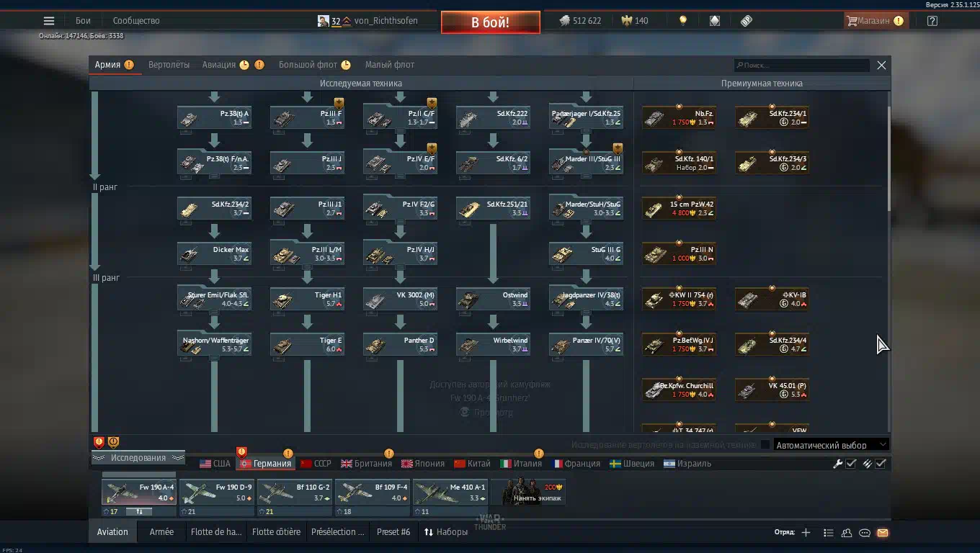Open the Автоматический выбор dropdown
Screen dimensions: 980x553
pos(831,445)
